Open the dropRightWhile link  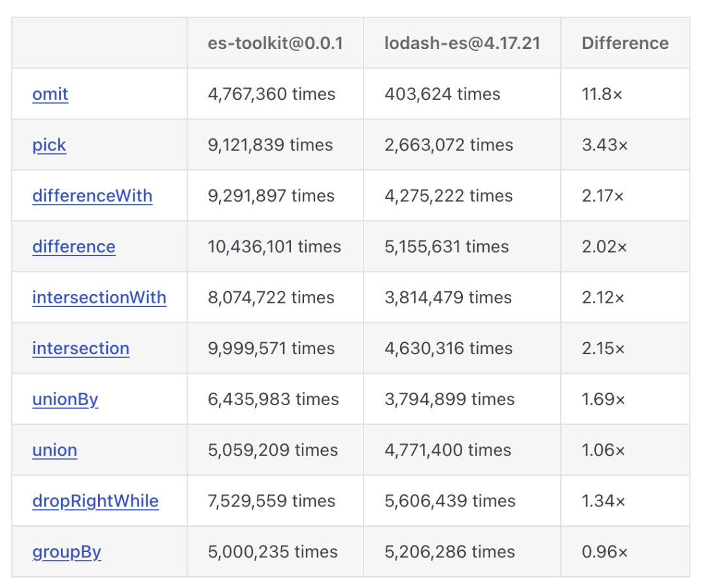pos(95,500)
